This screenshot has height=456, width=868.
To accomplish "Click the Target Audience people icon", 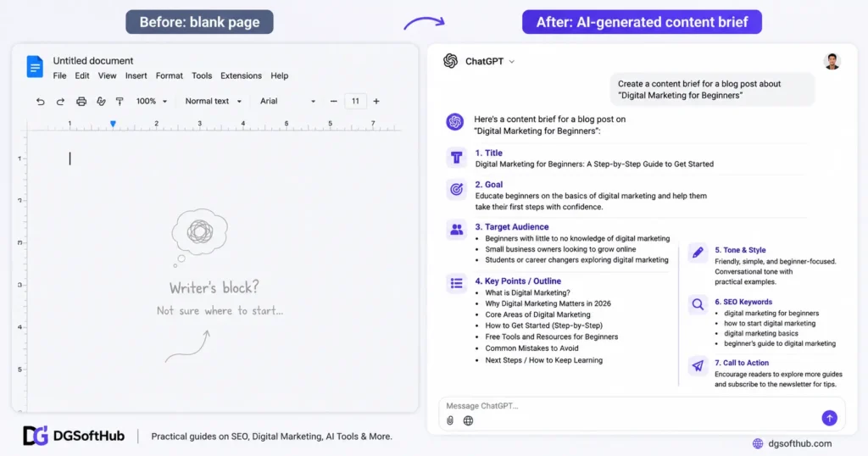I will [456, 230].
